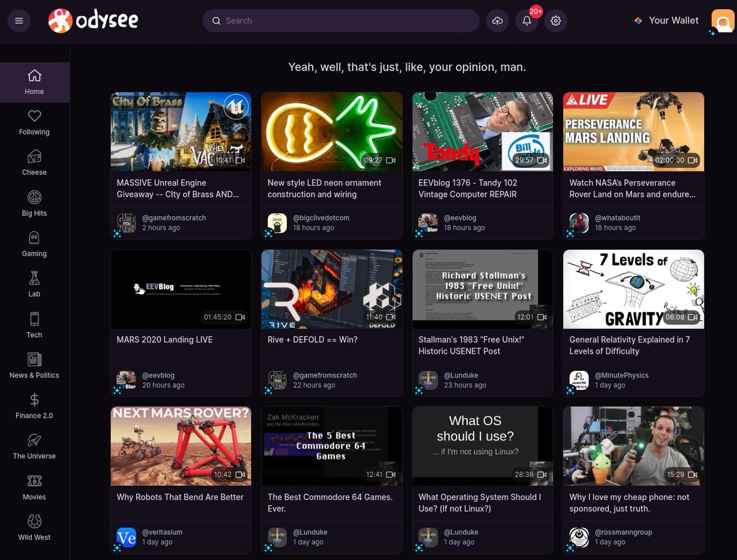The height and width of the screenshot is (560, 737).
Task: Focus the Search input field
Action: click(341, 21)
